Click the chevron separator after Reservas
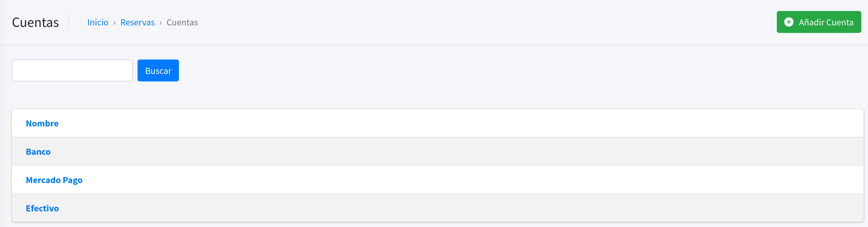Screen dimensions: 868x227 (161, 23)
